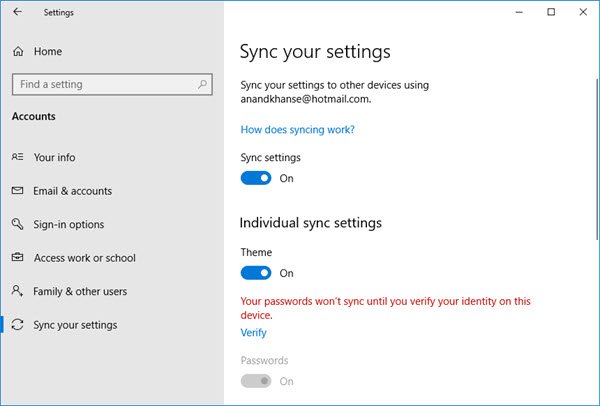600x406 pixels.
Task: Maximize the Settings window
Action: click(551, 12)
